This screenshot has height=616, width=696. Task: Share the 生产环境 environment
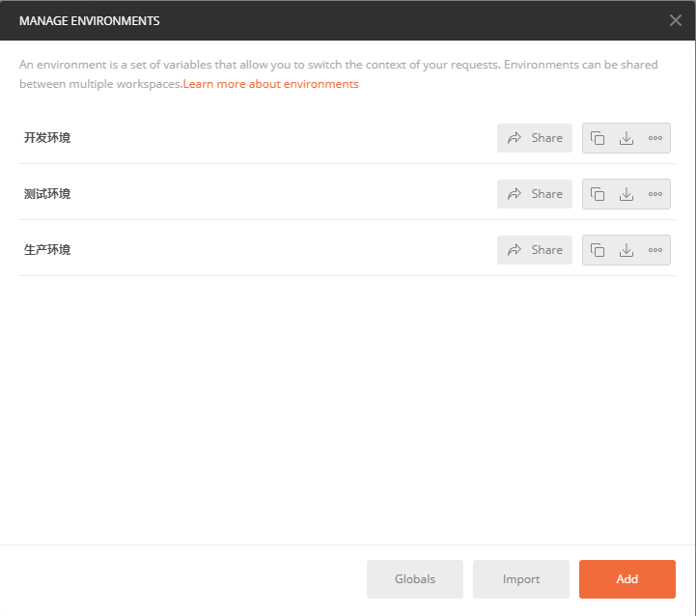click(535, 250)
